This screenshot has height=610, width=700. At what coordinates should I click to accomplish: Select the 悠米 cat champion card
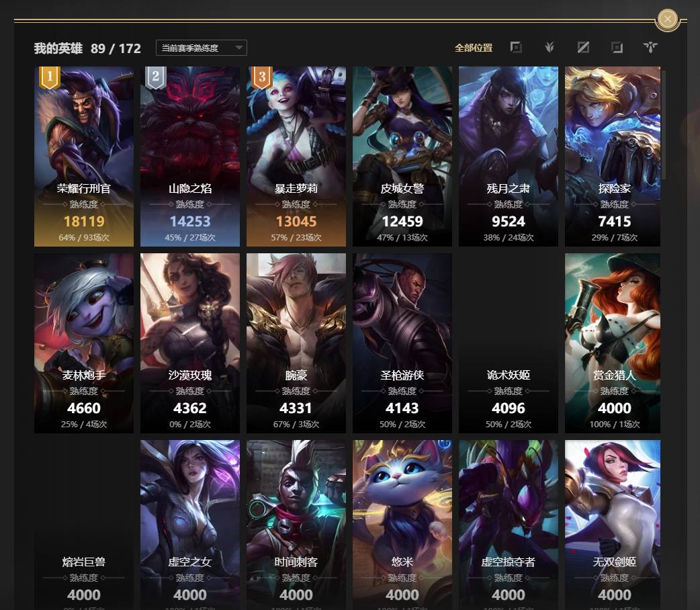(x=402, y=525)
